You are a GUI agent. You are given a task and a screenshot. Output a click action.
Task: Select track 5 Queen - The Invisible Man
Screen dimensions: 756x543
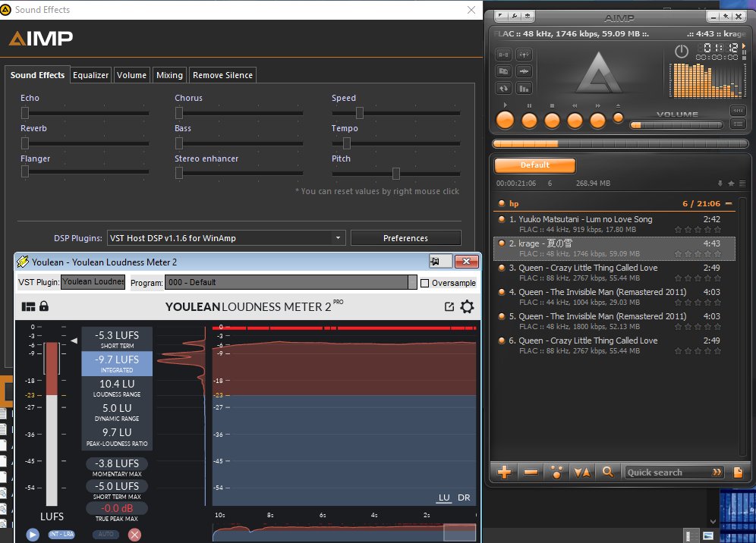(x=613, y=321)
